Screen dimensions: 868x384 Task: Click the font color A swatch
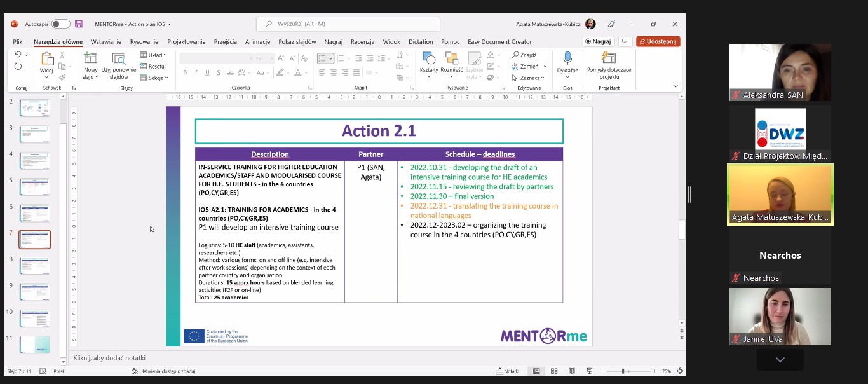point(297,72)
